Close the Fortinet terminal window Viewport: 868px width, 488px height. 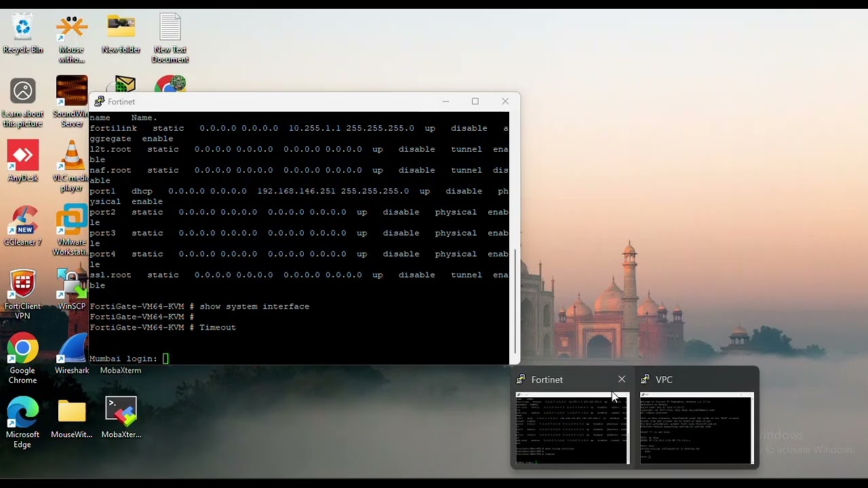[x=505, y=102]
